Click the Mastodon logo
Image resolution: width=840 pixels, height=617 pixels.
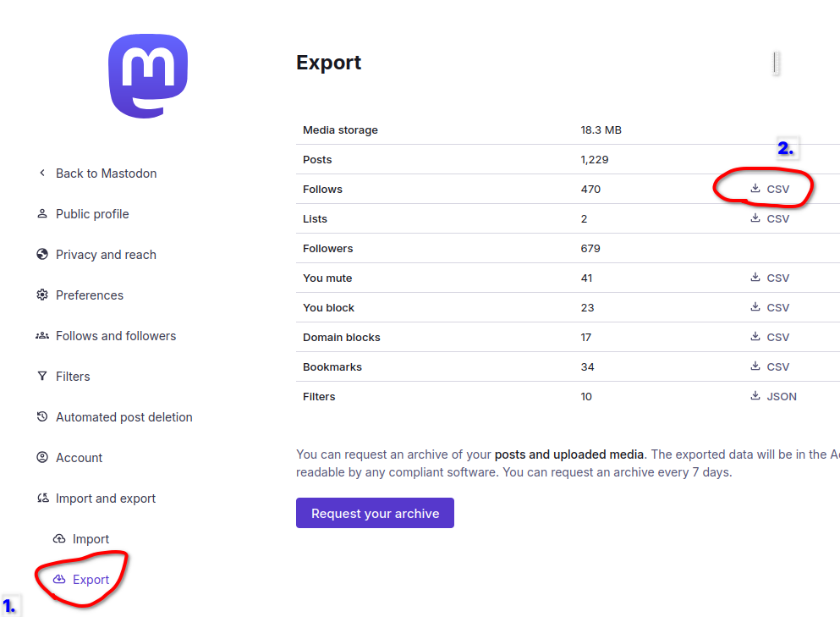point(148,76)
